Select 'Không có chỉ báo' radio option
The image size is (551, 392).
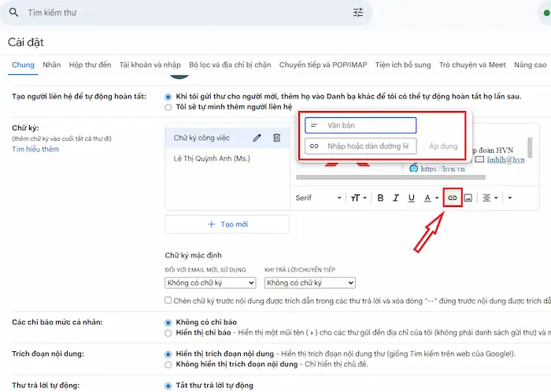click(168, 323)
